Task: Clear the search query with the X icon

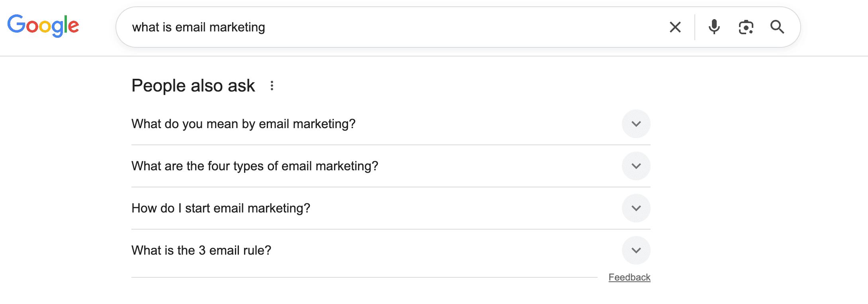Action: (x=675, y=27)
